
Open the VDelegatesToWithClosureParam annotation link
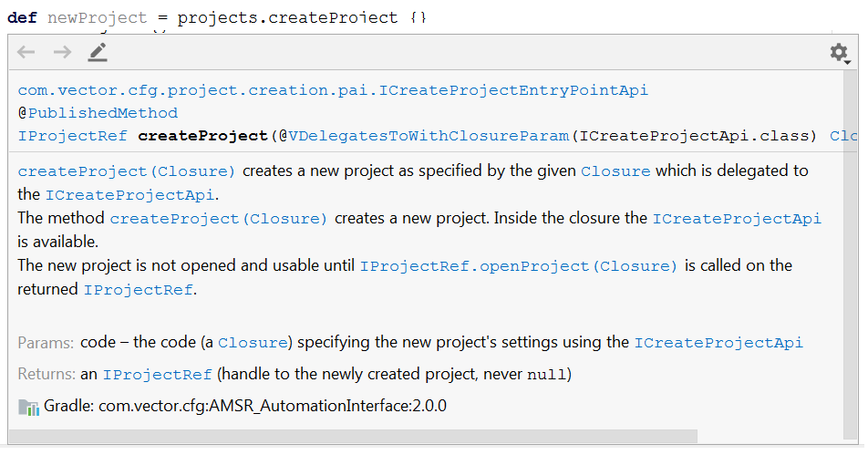[429, 136]
